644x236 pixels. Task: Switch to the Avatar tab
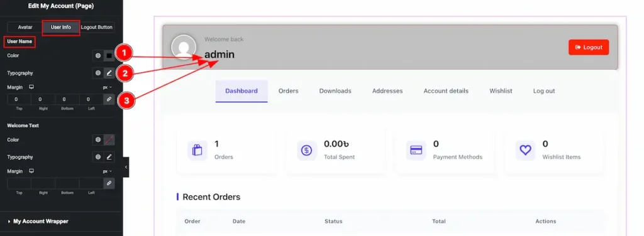point(25,28)
